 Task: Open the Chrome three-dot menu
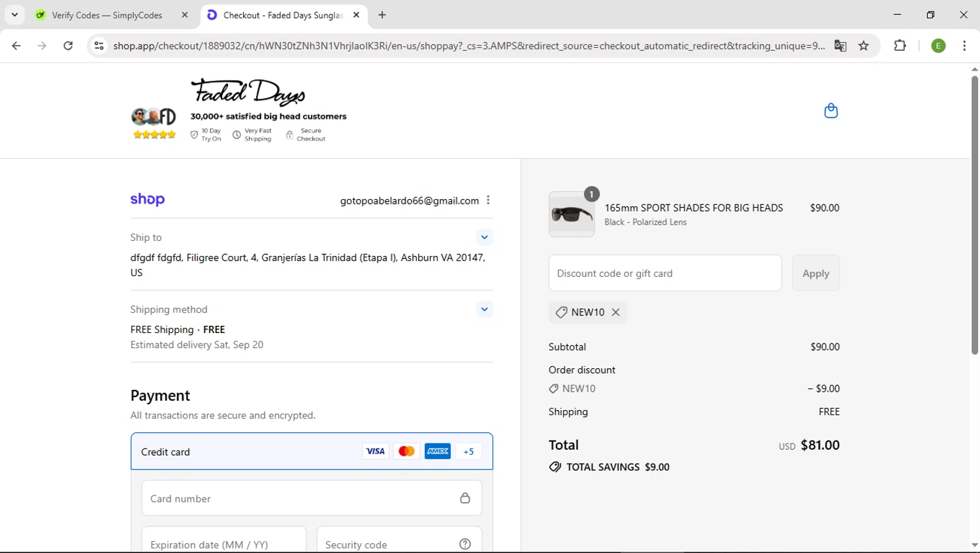[964, 46]
